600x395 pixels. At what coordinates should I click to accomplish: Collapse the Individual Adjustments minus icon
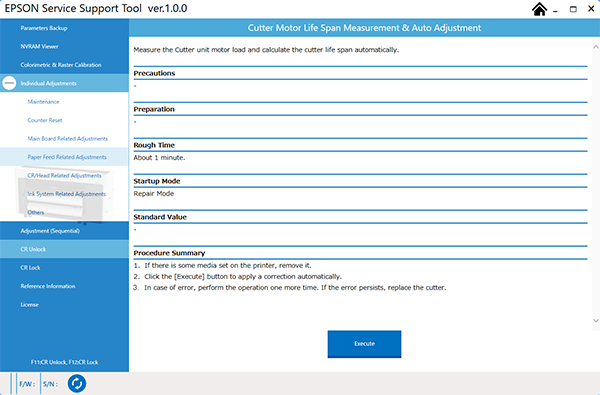(9, 83)
